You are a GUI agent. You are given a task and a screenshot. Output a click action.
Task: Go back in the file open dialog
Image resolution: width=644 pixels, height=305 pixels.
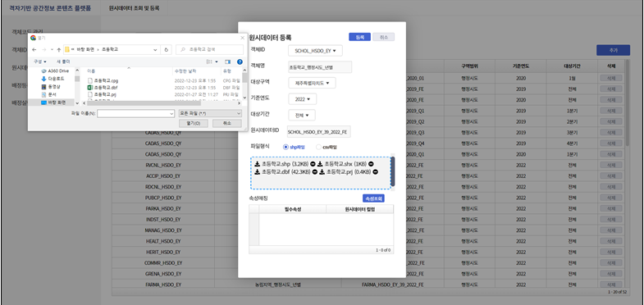pyautogui.click(x=34, y=50)
